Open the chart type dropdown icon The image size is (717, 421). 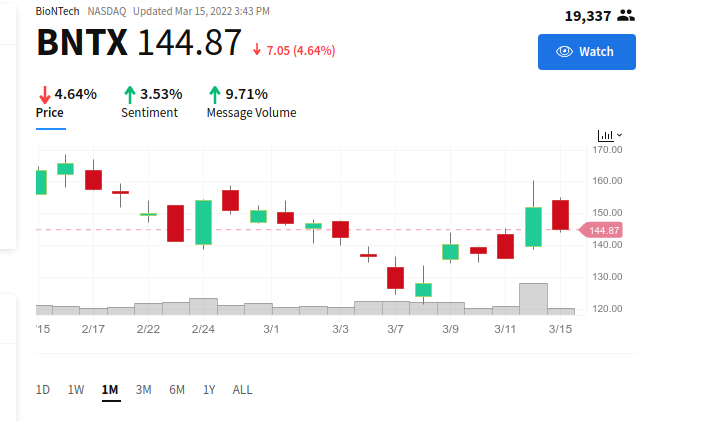pyautogui.click(x=610, y=135)
